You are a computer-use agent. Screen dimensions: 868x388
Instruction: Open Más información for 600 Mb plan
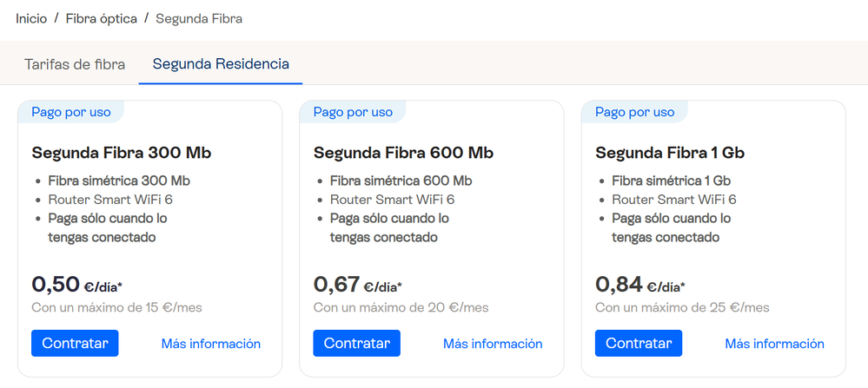tap(493, 344)
